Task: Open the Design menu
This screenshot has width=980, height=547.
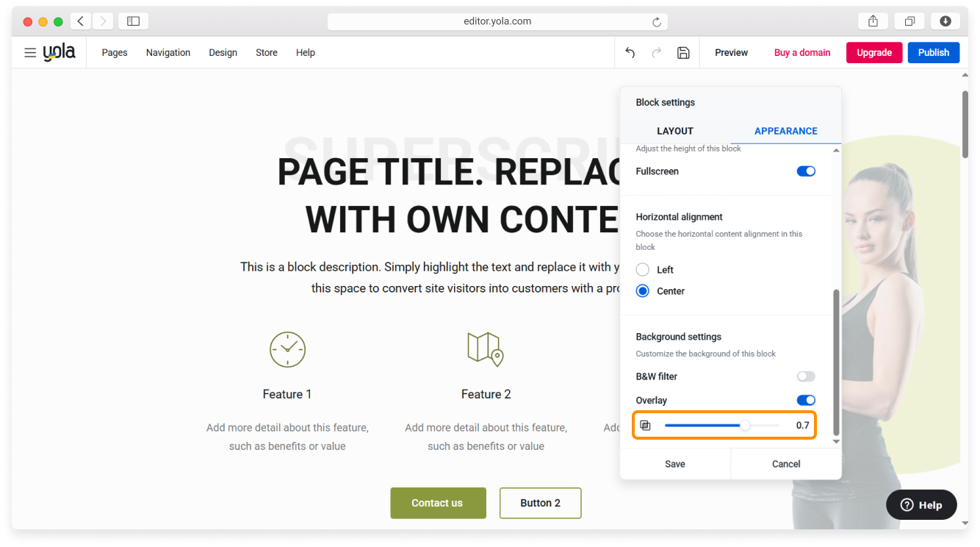Action: coord(223,53)
